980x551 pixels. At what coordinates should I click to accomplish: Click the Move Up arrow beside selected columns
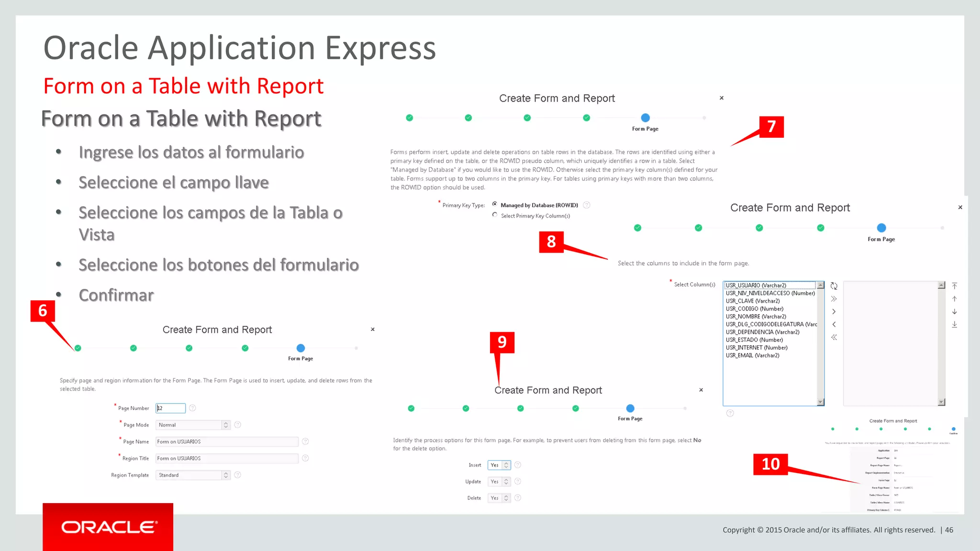click(x=955, y=299)
